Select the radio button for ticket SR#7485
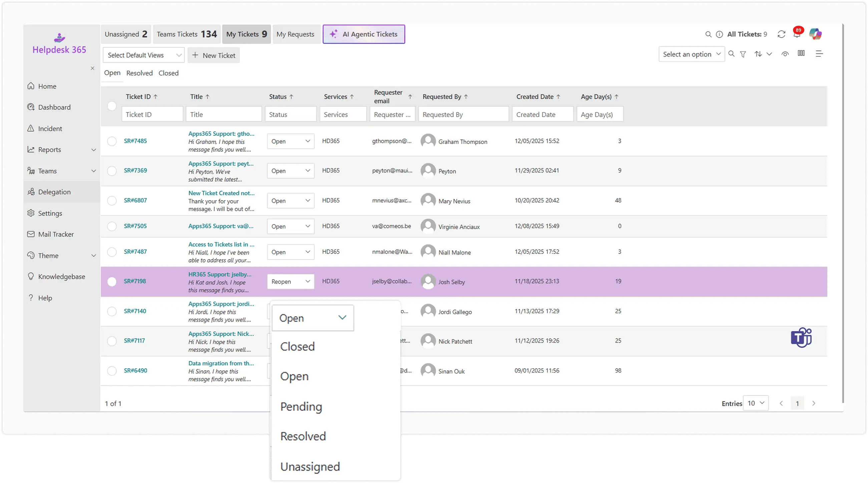 (x=112, y=141)
